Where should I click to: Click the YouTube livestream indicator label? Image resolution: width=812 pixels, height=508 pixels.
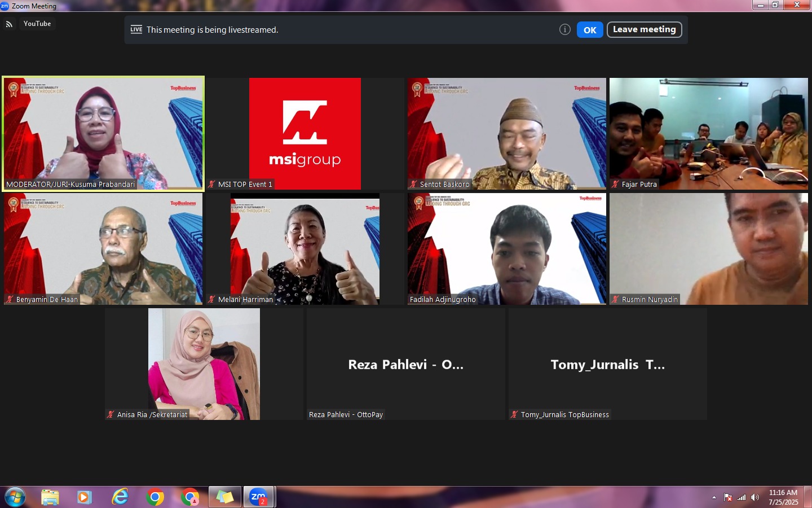37,24
